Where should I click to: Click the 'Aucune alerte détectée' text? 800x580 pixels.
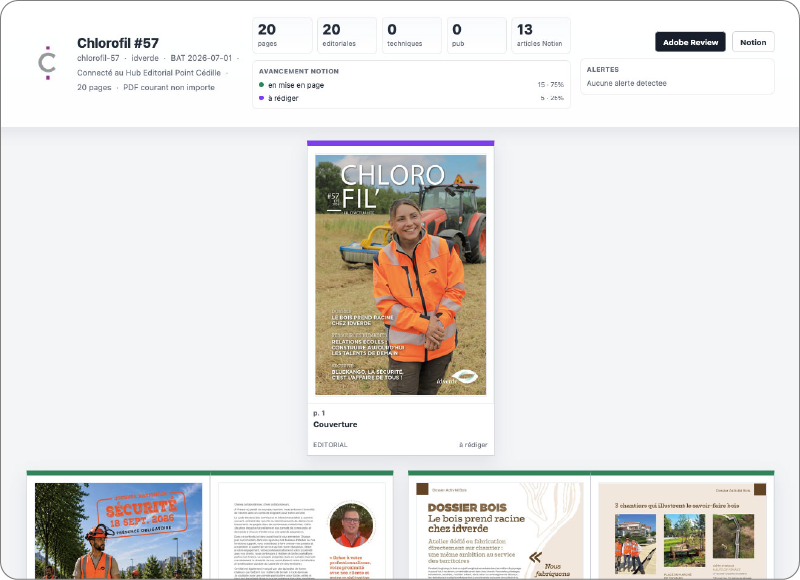[627, 83]
